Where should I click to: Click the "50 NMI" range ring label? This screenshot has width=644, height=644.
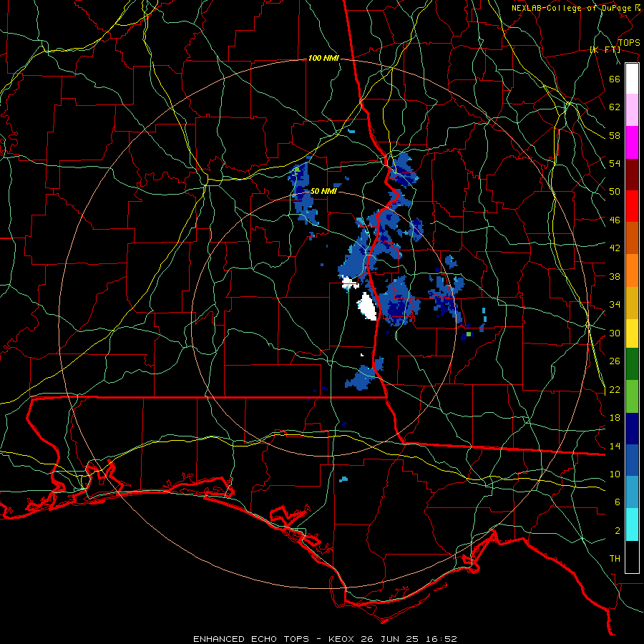[323, 191]
